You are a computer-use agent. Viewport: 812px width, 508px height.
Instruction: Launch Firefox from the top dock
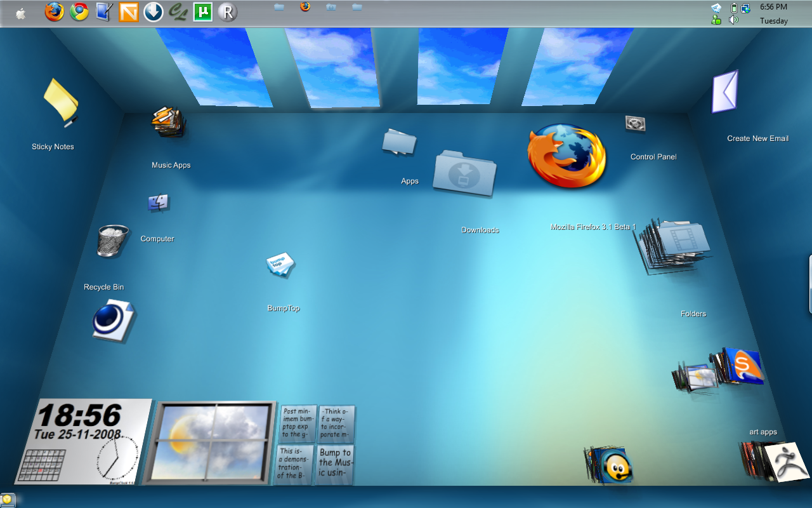[55, 11]
